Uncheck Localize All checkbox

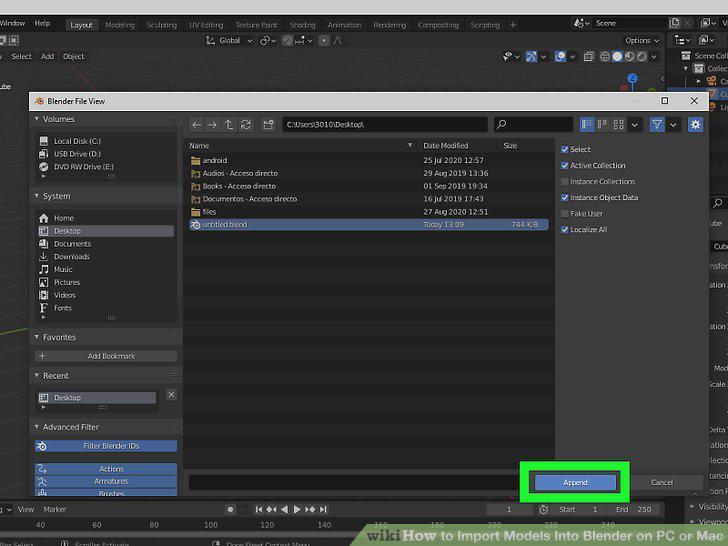(565, 229)
